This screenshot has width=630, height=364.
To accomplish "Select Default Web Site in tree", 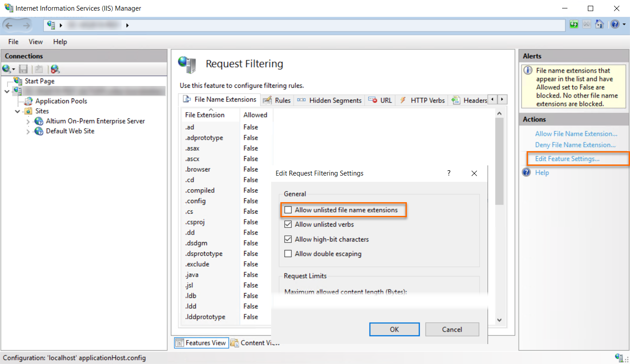I will [x=70, y=131].
